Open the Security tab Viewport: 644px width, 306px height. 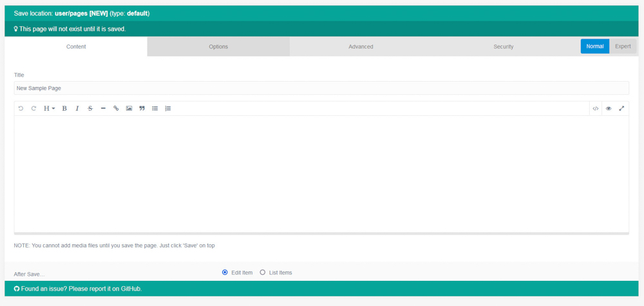pos(503,46)
